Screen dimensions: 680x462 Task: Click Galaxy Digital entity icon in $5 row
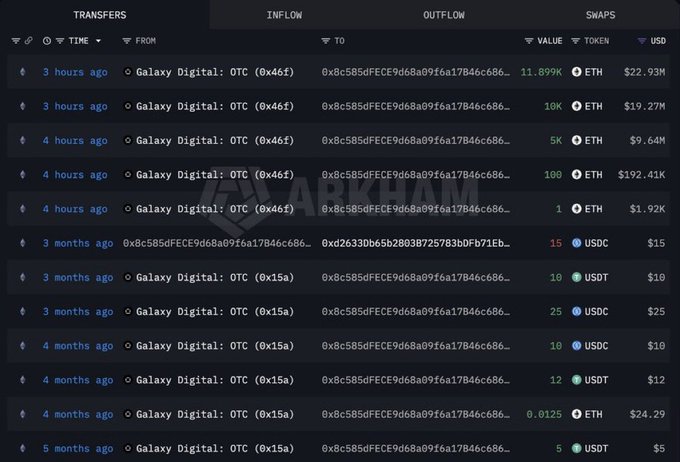click(128, 449)
